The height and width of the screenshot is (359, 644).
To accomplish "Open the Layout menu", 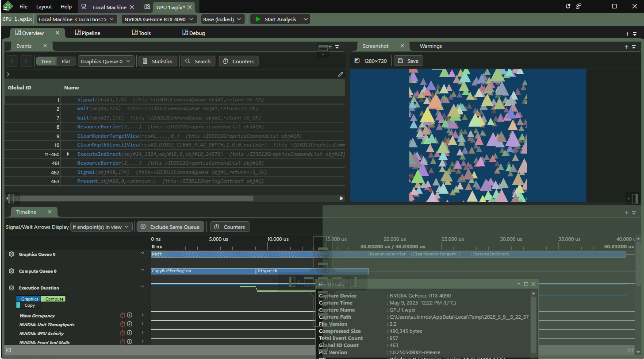I will (x=44, y=7).
